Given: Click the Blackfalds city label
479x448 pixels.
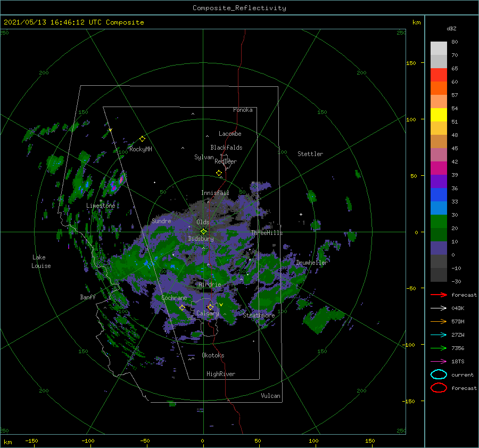Looking at the screenshot, I should pyautogui.click(x=226, y=148).
